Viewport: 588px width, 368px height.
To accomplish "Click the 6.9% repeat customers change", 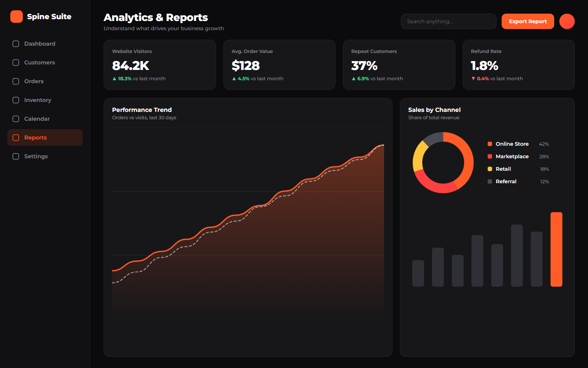I will coord(360,78).
